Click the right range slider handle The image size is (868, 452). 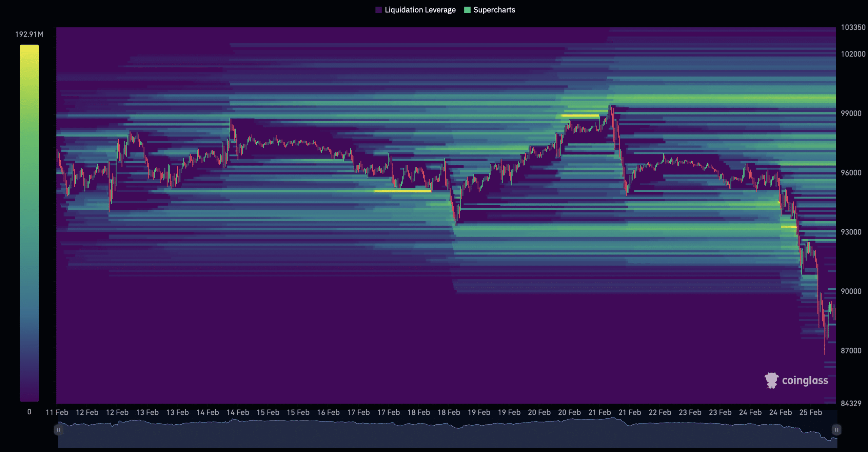pos(836,430)
